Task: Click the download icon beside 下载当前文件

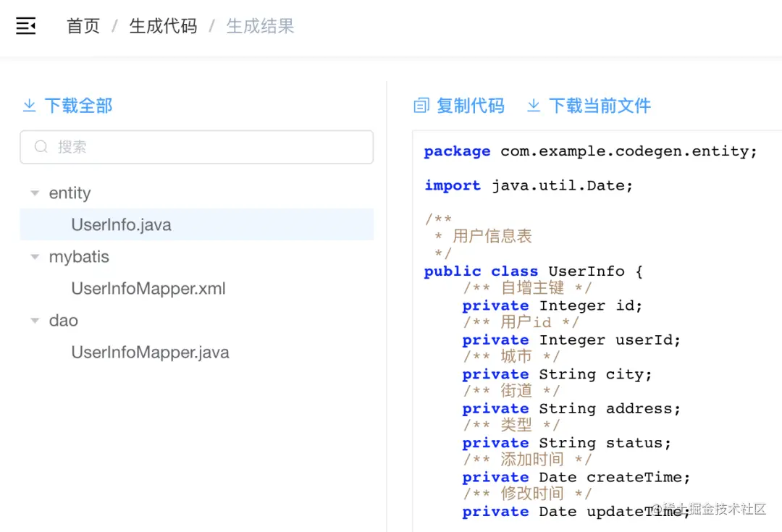Action: (534, 106)
